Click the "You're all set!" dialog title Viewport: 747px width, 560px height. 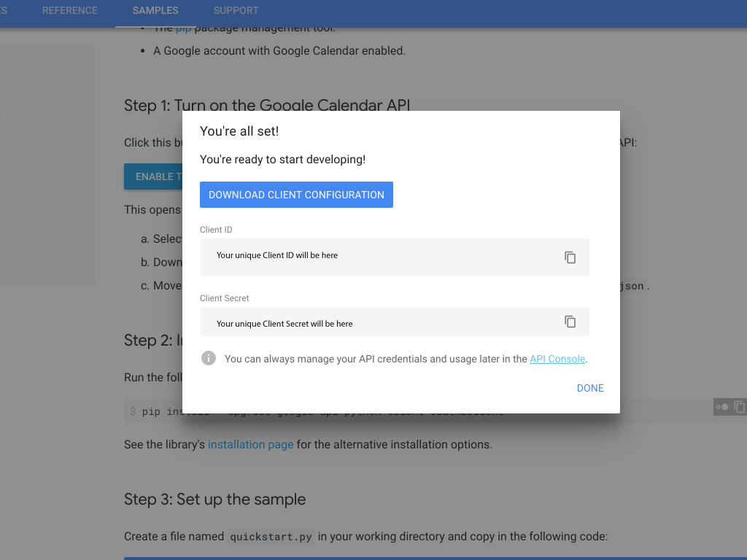click(x=239, y=131)
